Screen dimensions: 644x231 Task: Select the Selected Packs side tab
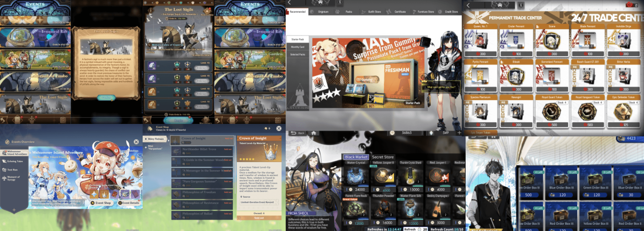coord(297,54)
